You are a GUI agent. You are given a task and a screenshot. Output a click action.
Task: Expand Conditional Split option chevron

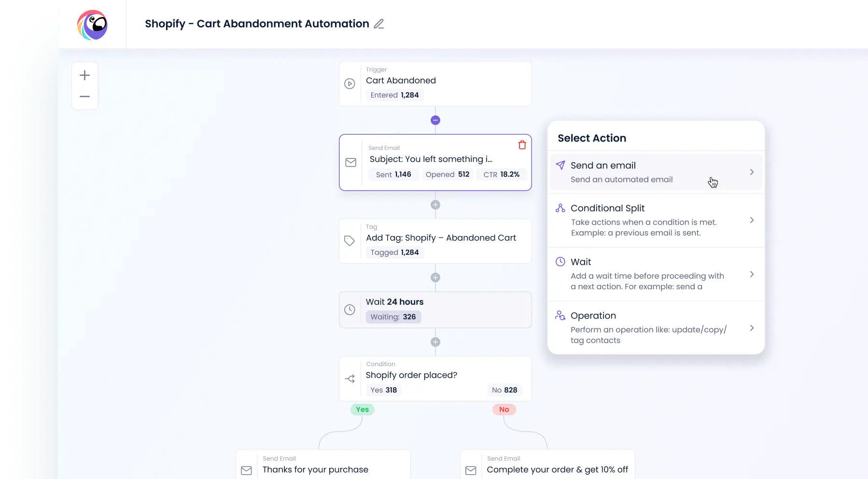point(752,220)
